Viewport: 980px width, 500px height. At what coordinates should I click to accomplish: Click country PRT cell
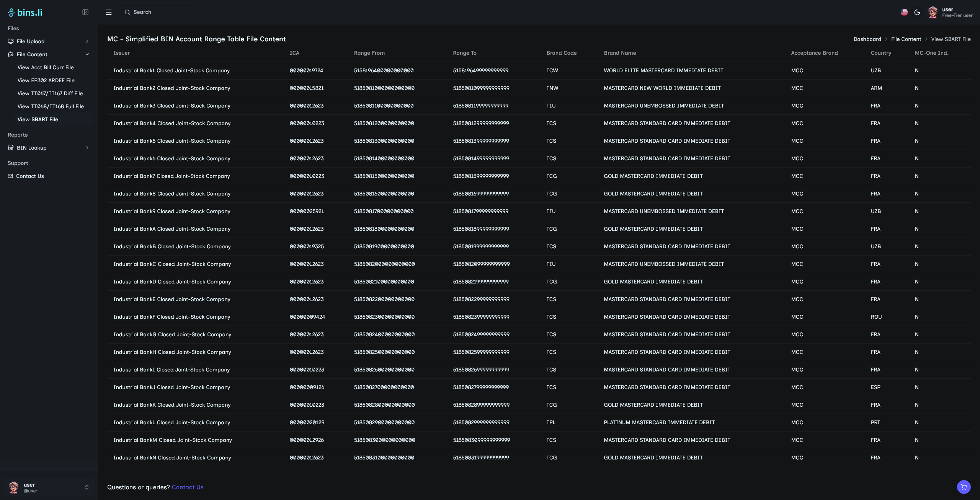click(x=875, y=422)
